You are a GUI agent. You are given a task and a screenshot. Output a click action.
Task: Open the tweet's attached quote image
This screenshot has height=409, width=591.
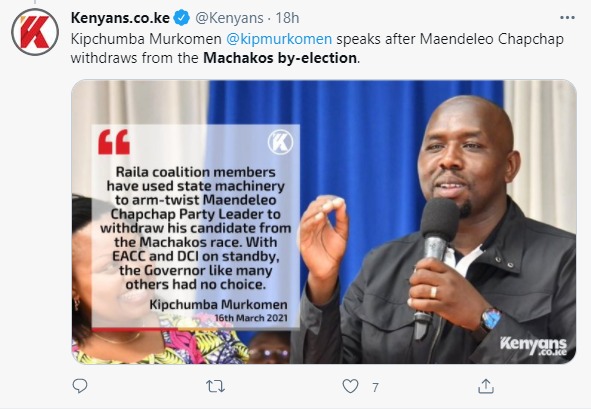[324, 222]
